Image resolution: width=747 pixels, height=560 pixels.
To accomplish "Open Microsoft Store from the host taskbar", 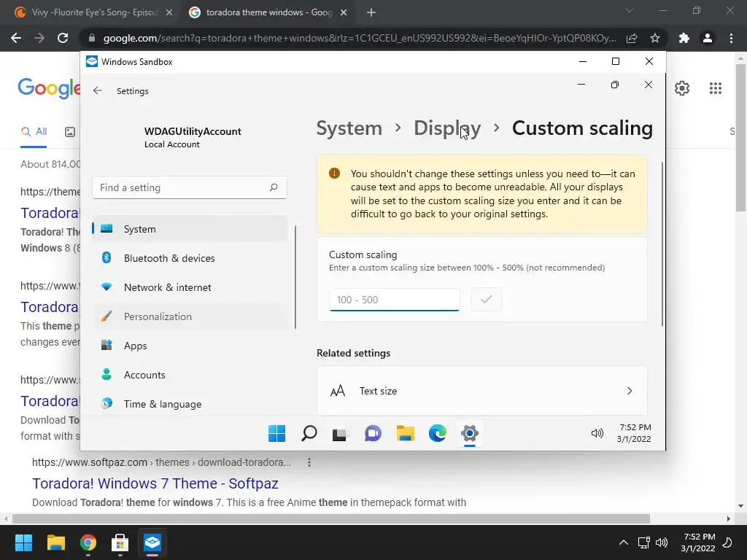I will point(120,542).
